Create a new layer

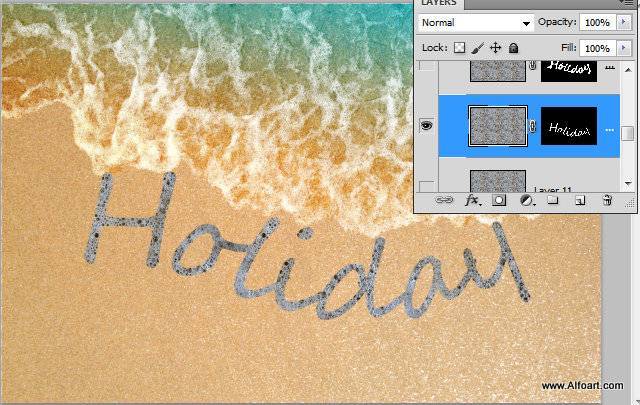(579, 201)
